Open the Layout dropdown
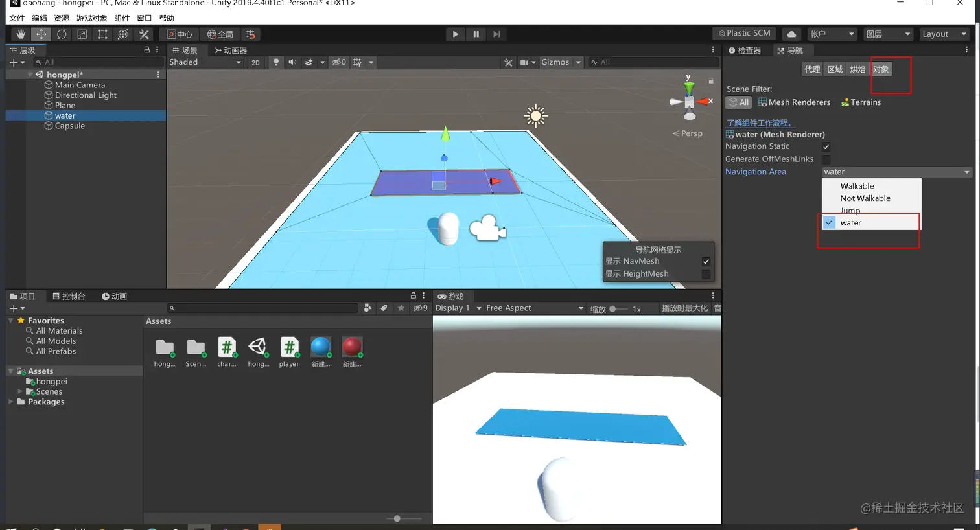The width and height of the screenshot is (980, 530). pos(944,34)
